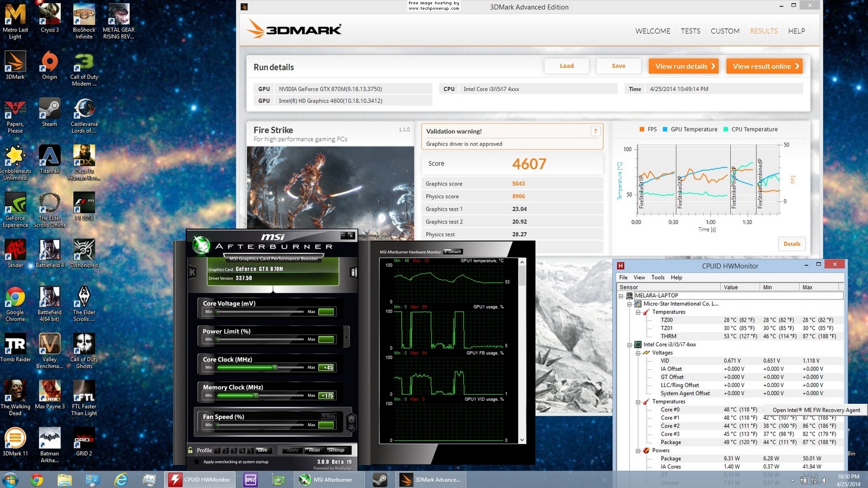Click the validation warning help question mark
This screenshot has width=868, height=488.
(596, 131)
